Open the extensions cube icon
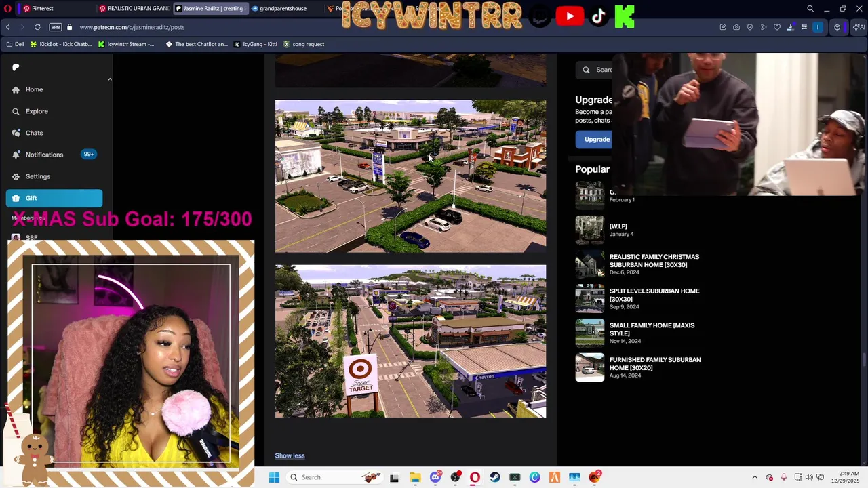868x488 pixels. (x=837, y=27)
